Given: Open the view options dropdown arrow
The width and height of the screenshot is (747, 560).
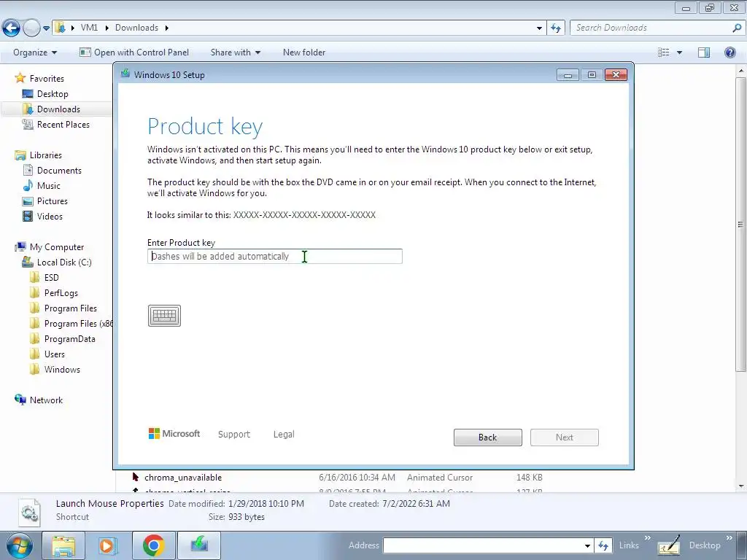Looking at the screenshot, I should [679, 52].
